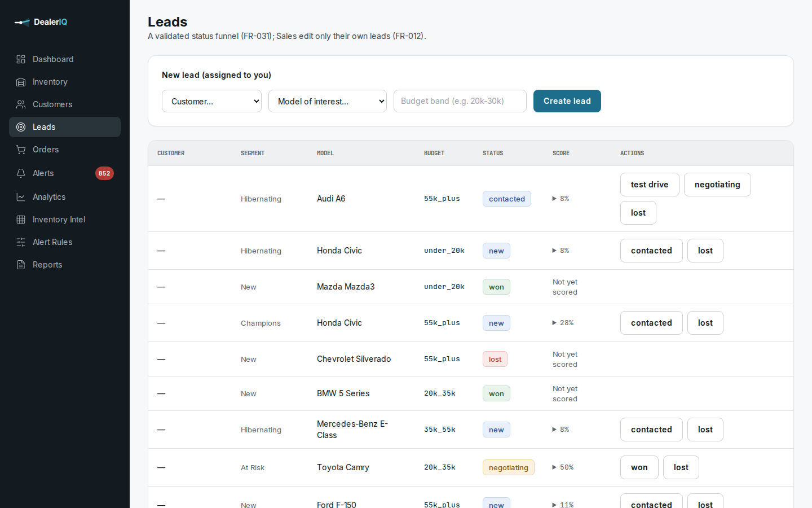
Task: Click the Inventory sidebar icon
Action: point(21,82)
